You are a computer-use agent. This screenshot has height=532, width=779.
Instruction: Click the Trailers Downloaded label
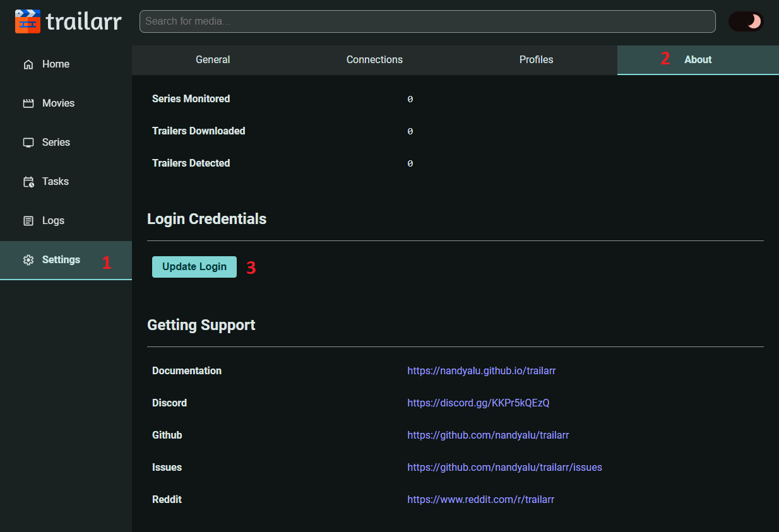point(198,131)
